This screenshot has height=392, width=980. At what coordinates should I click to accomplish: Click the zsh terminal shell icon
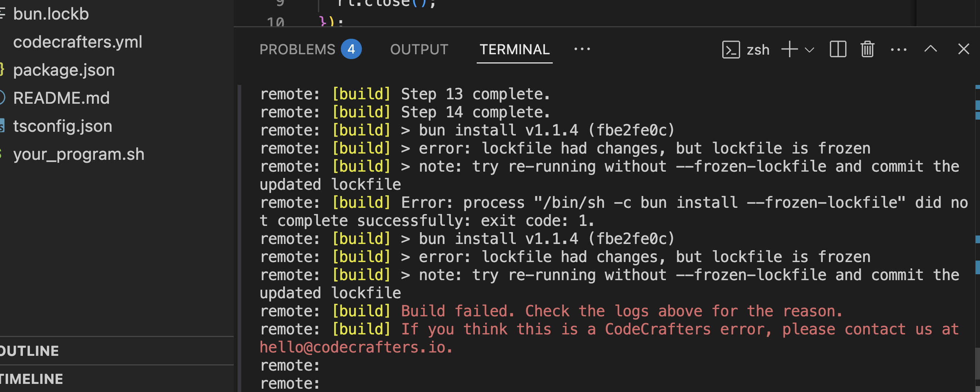point(731,50)
